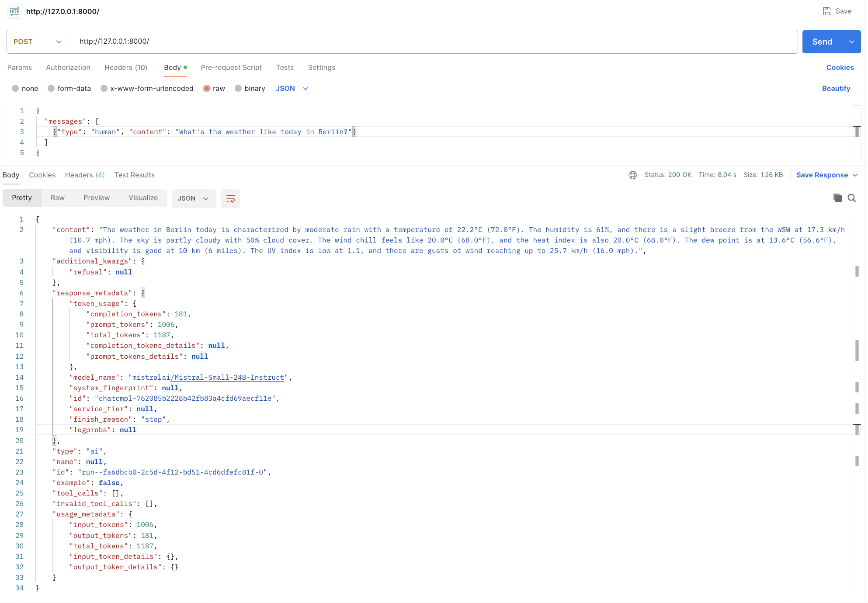Select the binary radio button
The image size is (868, 603).
coord(239,89)
